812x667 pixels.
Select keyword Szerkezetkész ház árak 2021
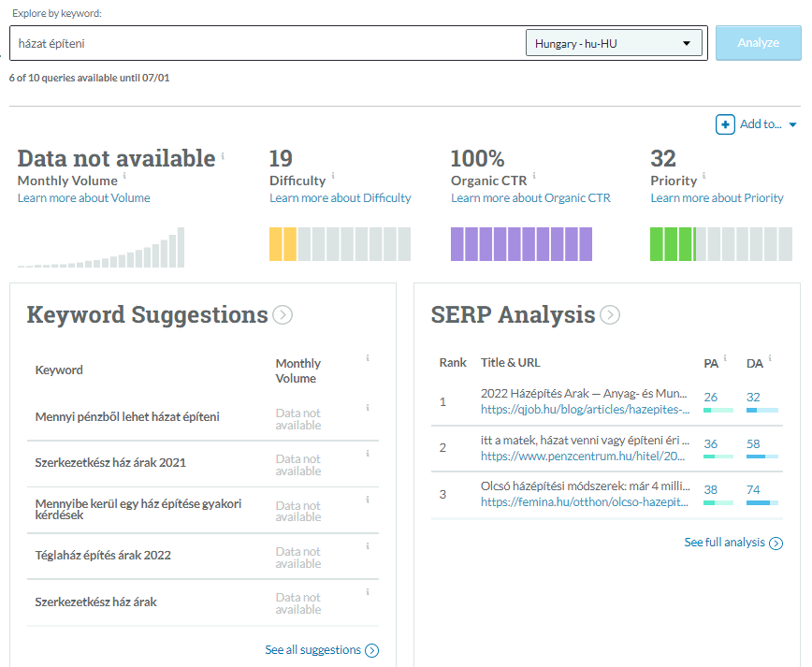click(x=110, y=463)
